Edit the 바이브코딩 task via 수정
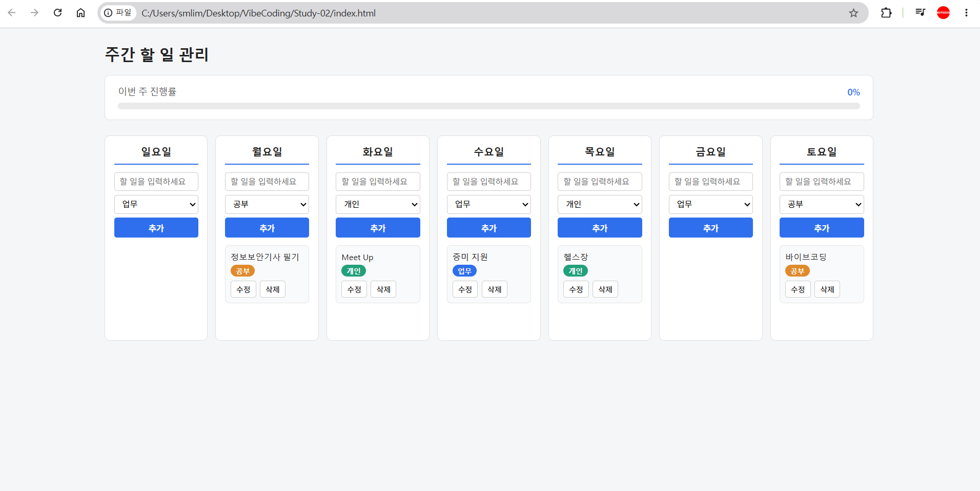980x491 pixels. pyautogui.click(x=798, y=289)
